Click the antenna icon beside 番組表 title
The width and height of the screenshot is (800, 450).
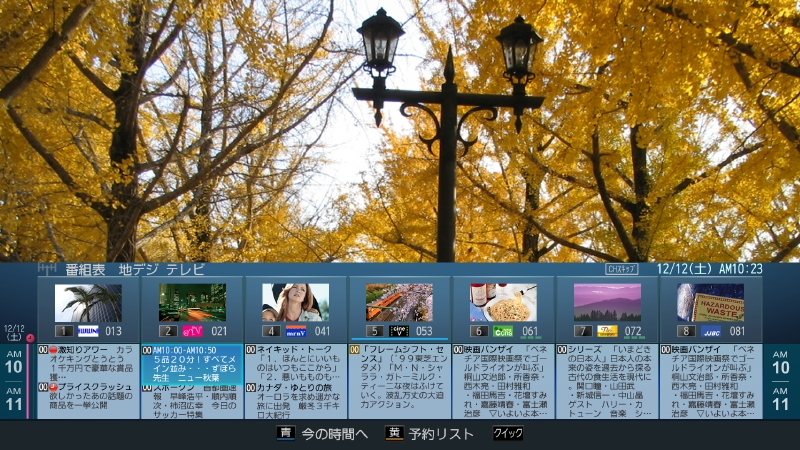tap(47, 269)
